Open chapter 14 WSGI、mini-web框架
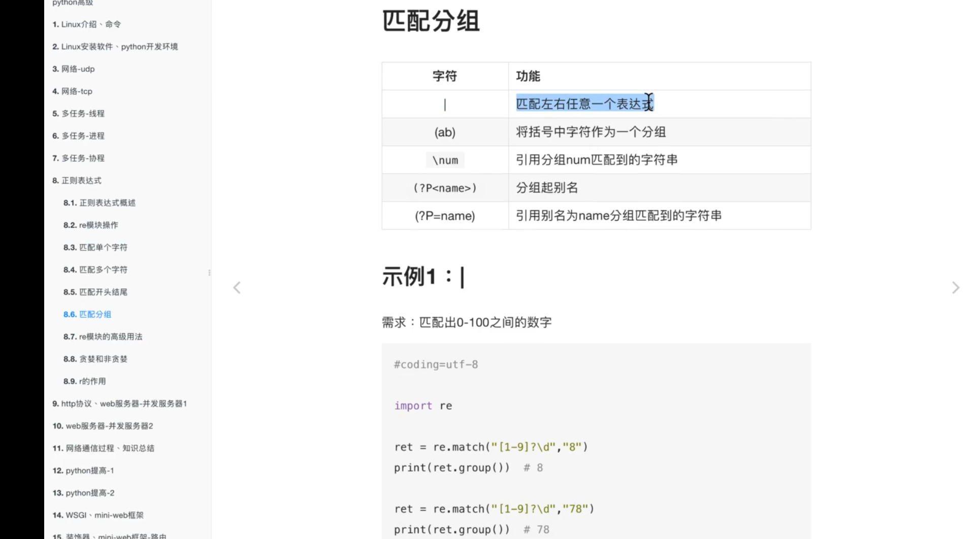Screen dimensions: 980x539 (x=98, y=516)
